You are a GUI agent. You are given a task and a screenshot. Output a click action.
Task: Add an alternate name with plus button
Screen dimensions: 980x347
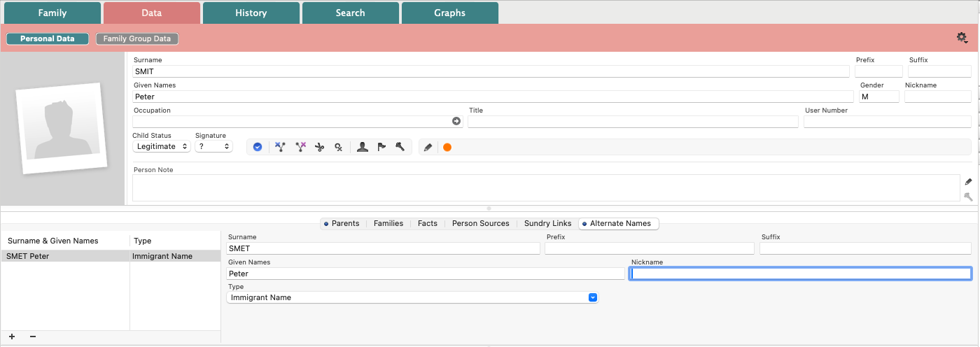coord(12,337)
